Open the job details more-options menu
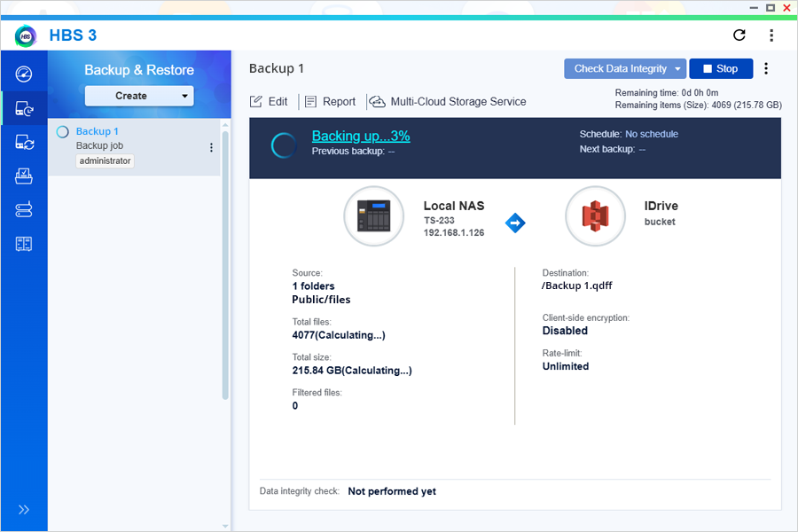 click(766, 69)
